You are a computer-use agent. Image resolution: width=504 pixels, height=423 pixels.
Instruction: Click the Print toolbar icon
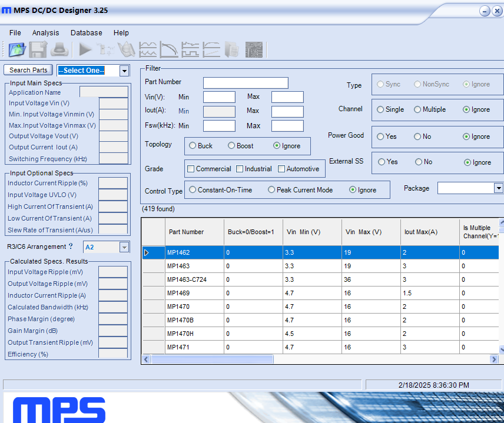tap(59, 49)
